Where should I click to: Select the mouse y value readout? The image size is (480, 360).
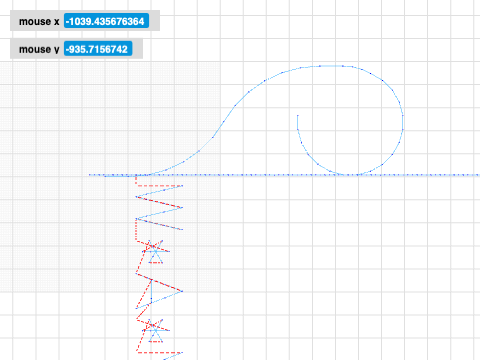pyautogui.click(x=98, y=49)
